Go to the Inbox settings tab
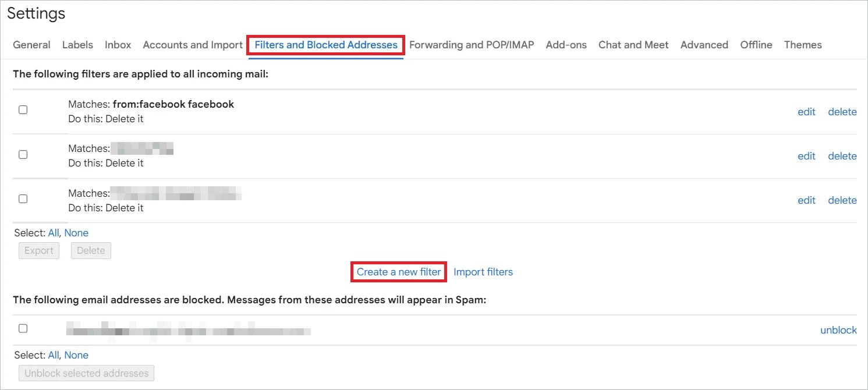This screenshot has width=868, height=390. [118, 45]
